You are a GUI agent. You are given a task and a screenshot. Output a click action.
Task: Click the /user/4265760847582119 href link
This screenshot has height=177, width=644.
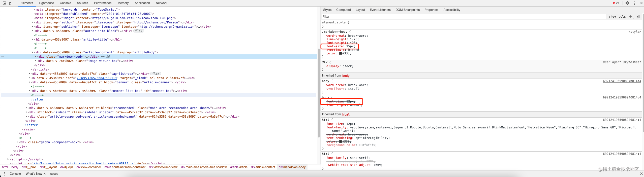pyautogui.click(x=97, y=78)
